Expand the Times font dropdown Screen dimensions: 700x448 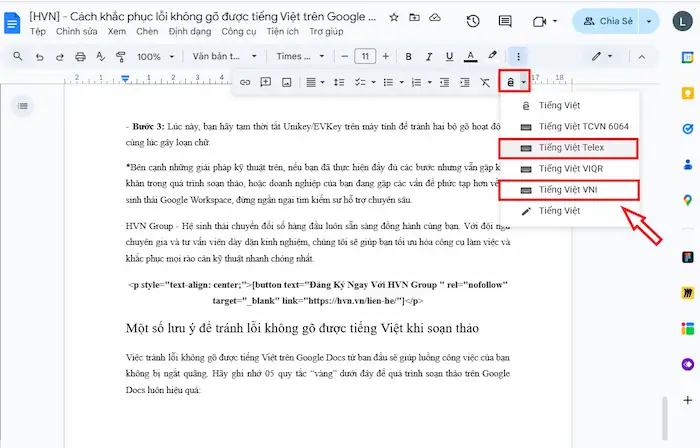point(300,57)
